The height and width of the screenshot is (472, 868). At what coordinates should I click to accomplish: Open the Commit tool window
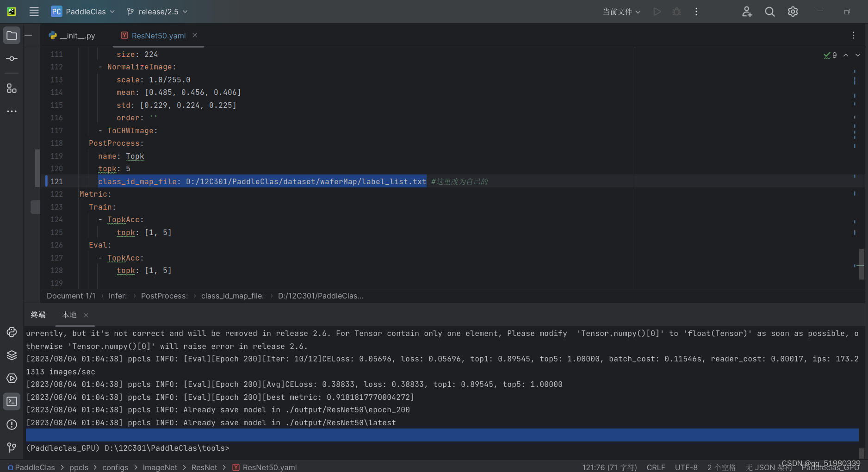click(x=12, y=59)
